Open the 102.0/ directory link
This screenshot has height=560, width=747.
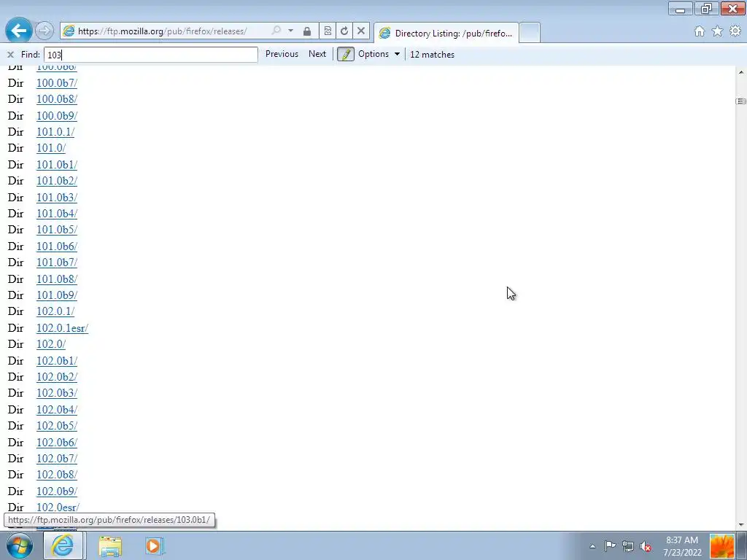51,344
